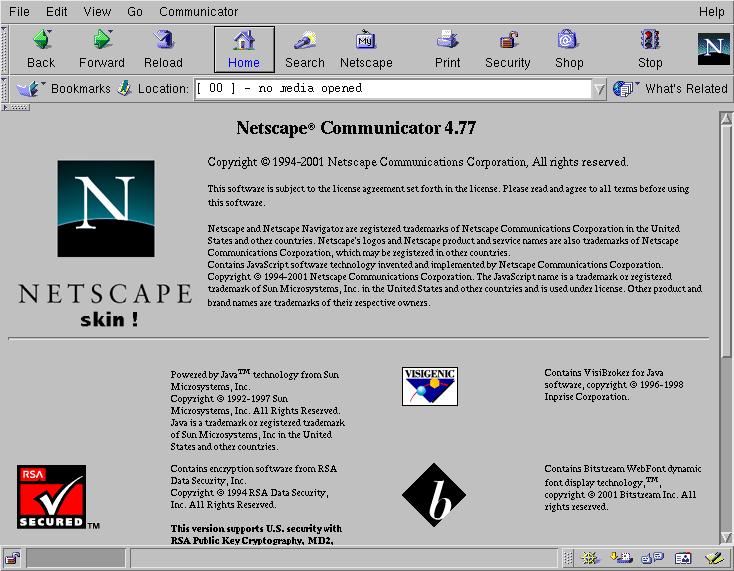
Task: Open the Help menu
Action: pyautogui.click(x=711, y=12)
